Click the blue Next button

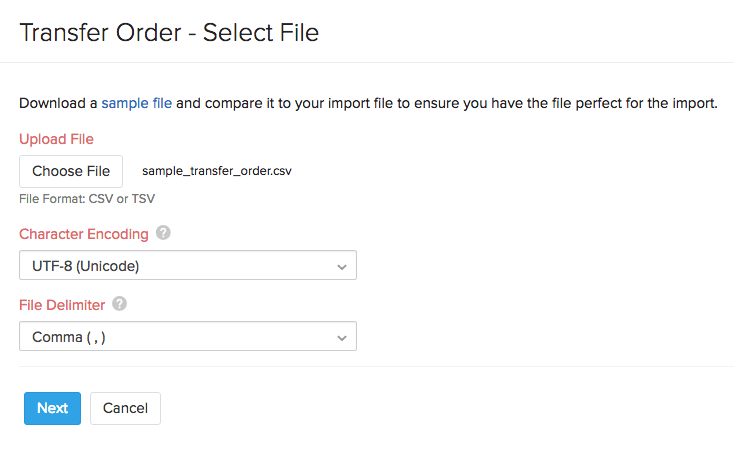tap(52, 408)
